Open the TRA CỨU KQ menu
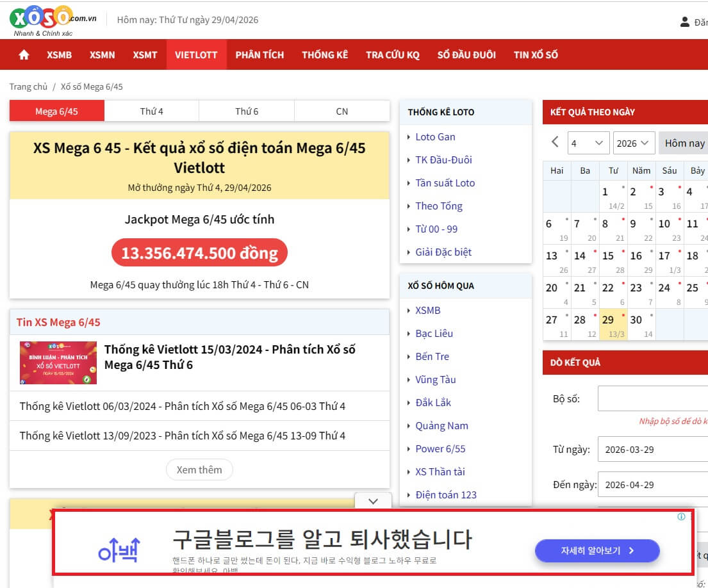The image size is (708, 588). [392, 54]
